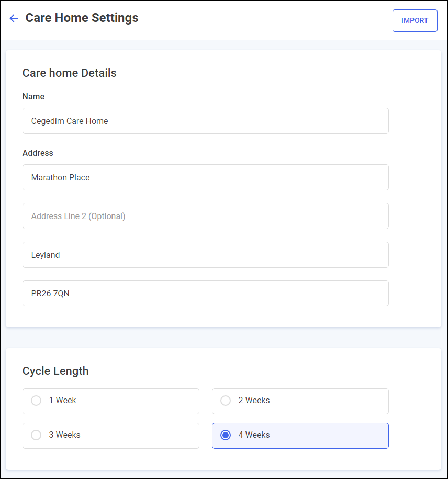This screenshot has height=479, width=448.
Task: Focus the Marathon Place address field
Action: click(205, 177)
